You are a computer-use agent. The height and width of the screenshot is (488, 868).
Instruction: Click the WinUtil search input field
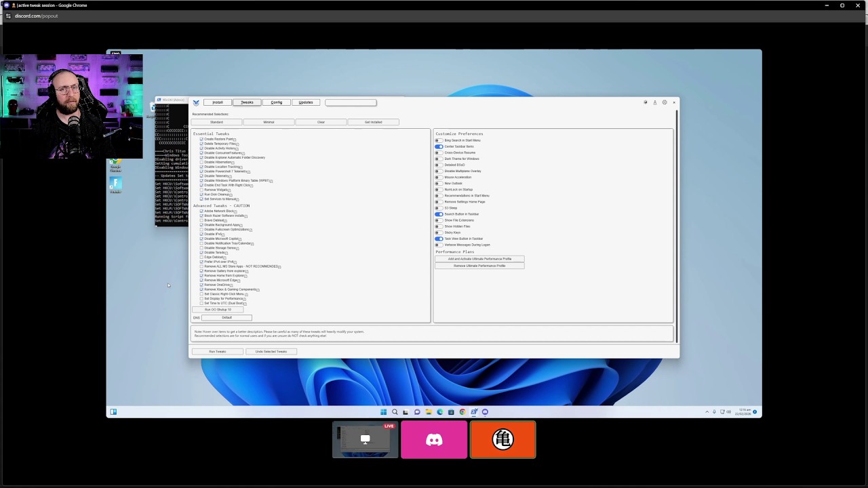(x=351, y=102)
